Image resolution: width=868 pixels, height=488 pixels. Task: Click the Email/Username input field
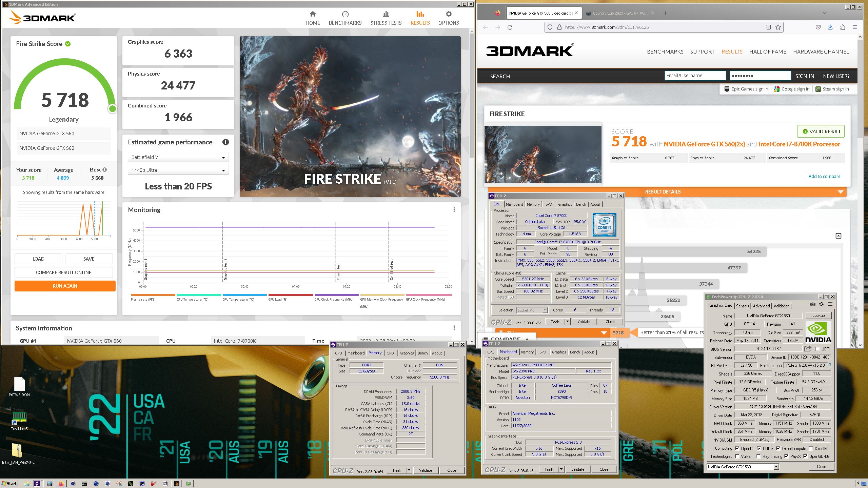click(695, 76)
